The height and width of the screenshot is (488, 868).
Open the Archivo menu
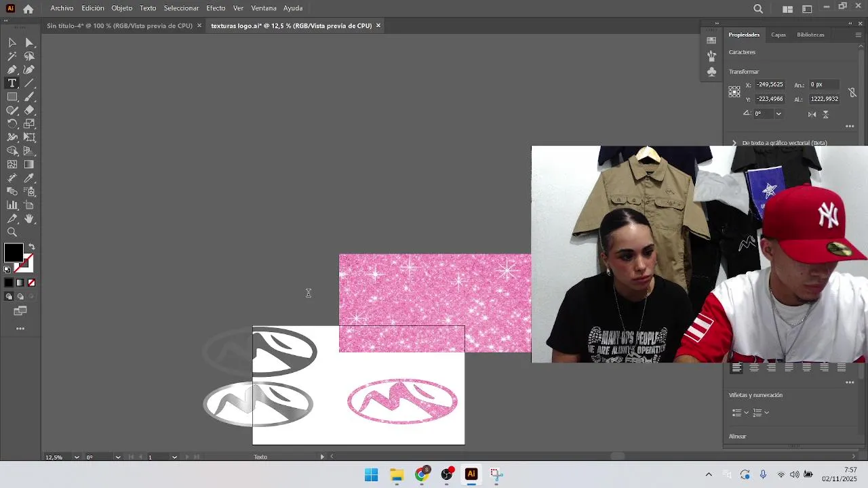(62, 8)
